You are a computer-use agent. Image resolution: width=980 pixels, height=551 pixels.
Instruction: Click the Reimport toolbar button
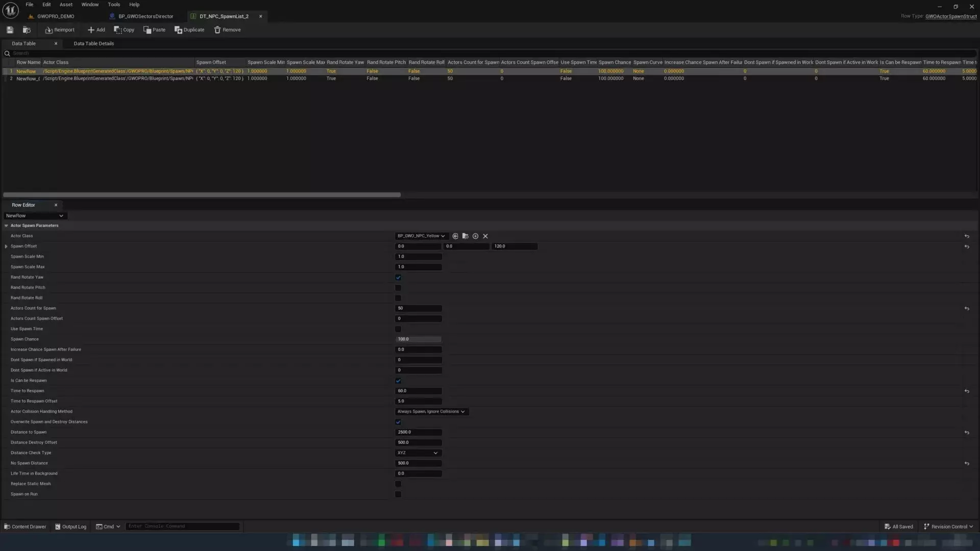(x=60, y=30)
